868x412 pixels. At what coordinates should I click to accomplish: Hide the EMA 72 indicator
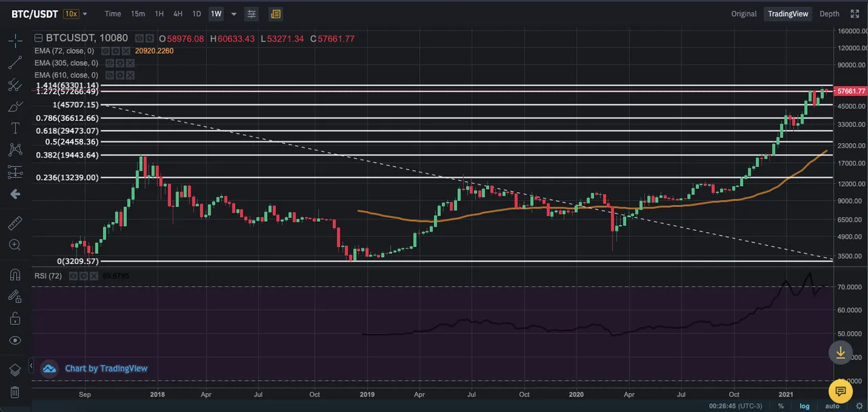(x=106, y=51)
